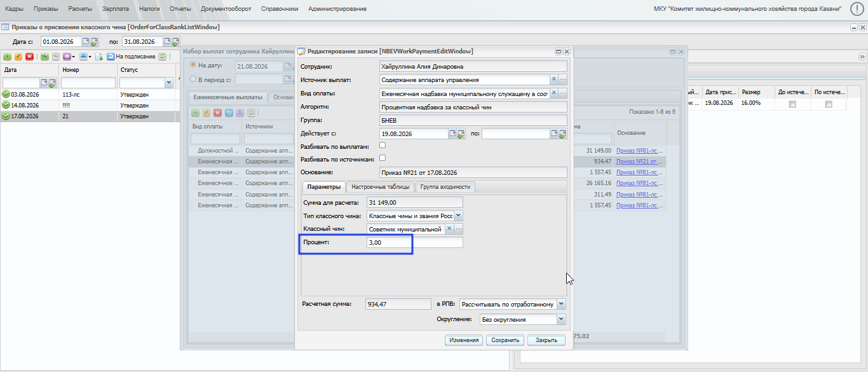868x372 pixels.
Task: Open Источник выплат lookup via ellipsis button
Action: tap(562, 79)
